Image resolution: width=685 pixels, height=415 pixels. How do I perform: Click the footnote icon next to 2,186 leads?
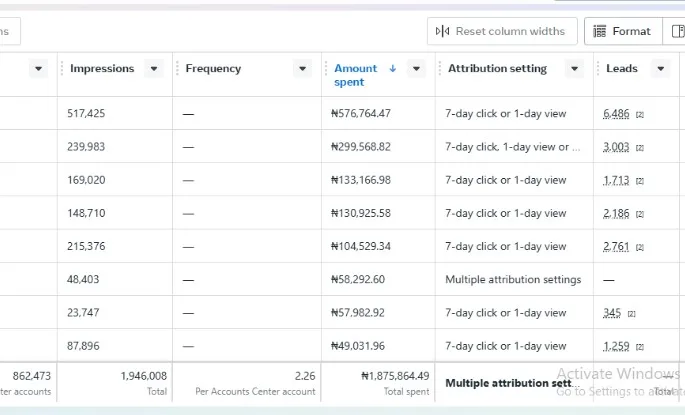(x=640, y=214)
